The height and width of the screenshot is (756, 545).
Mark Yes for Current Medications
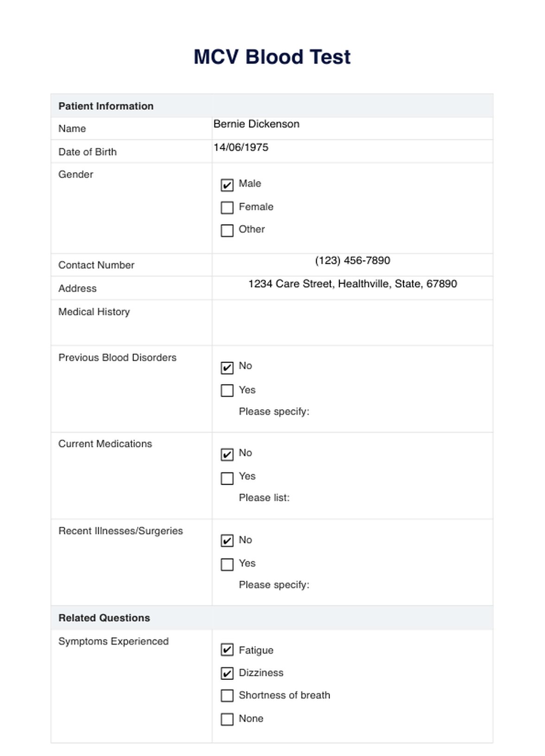click(x=227, y=478)
